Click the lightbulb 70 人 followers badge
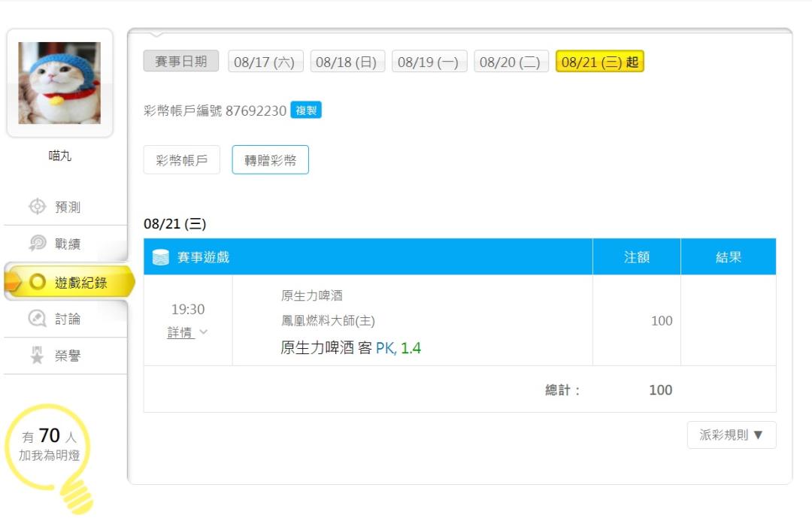This screenshot has width=812, height=521. 49,458
